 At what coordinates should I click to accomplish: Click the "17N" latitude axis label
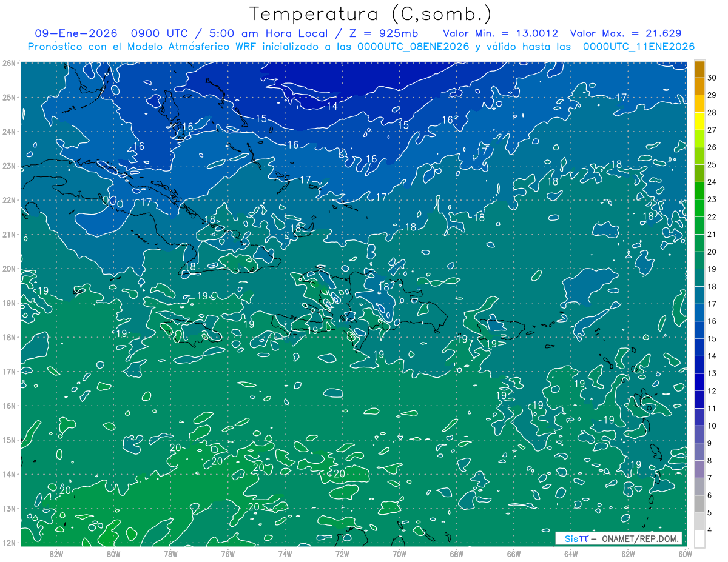click(8, 371)
